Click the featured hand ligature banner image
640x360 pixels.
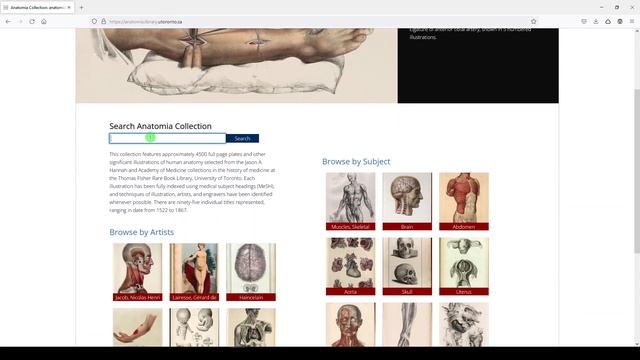(x=236, y=65)
